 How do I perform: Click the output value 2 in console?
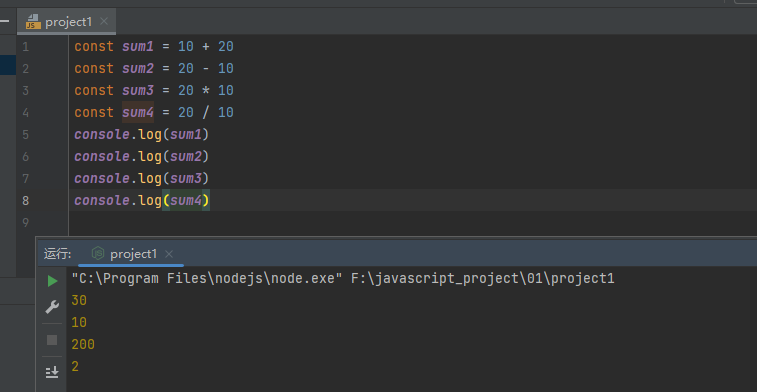75,367
